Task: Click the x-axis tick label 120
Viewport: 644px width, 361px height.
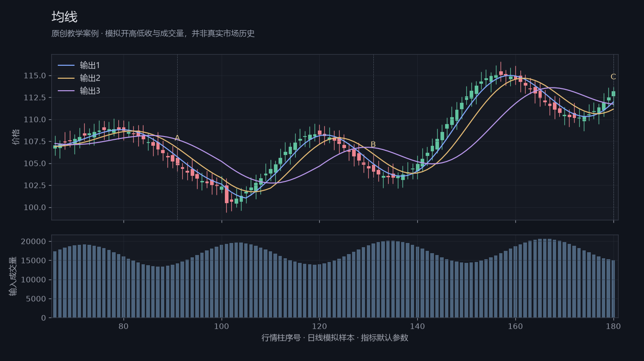Action: 319,325
